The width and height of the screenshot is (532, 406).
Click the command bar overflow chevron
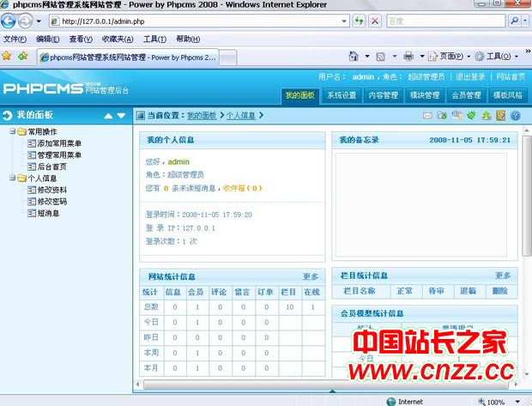pos(528,52)
